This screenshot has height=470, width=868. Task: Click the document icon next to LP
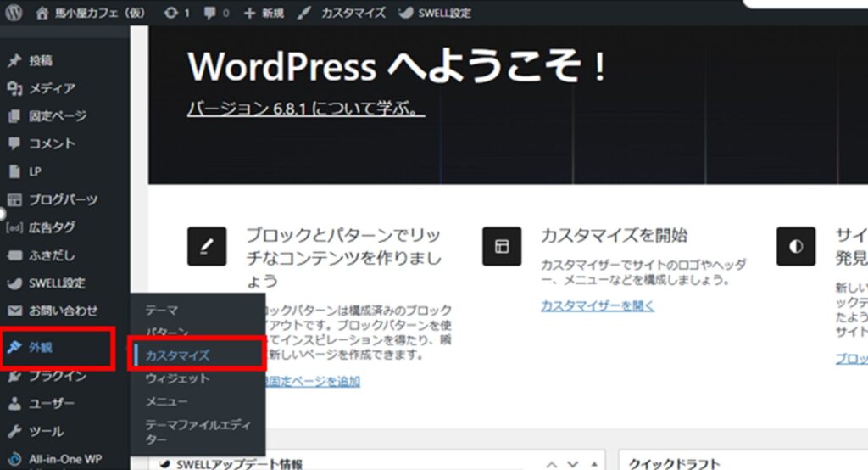pos(14,171)
